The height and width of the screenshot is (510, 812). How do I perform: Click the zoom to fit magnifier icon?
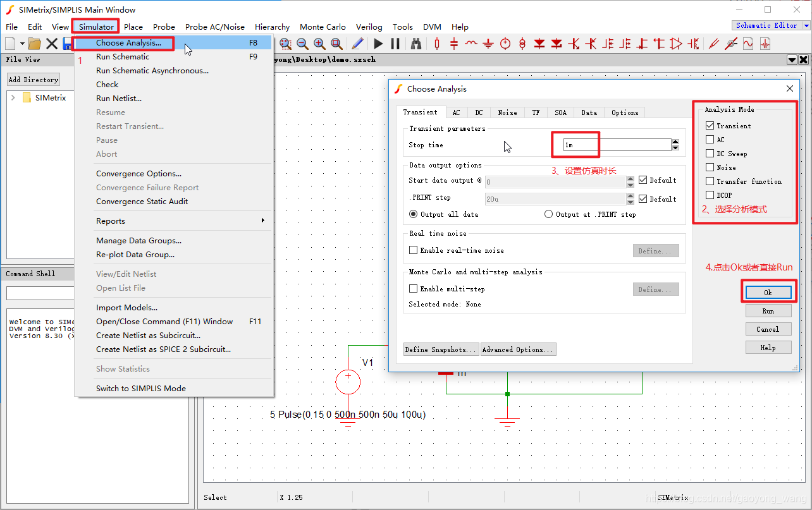coord(336,44)
